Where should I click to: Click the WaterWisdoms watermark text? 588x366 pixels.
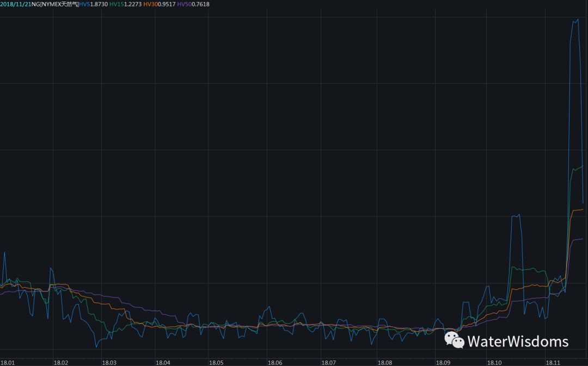click(518, 342)
